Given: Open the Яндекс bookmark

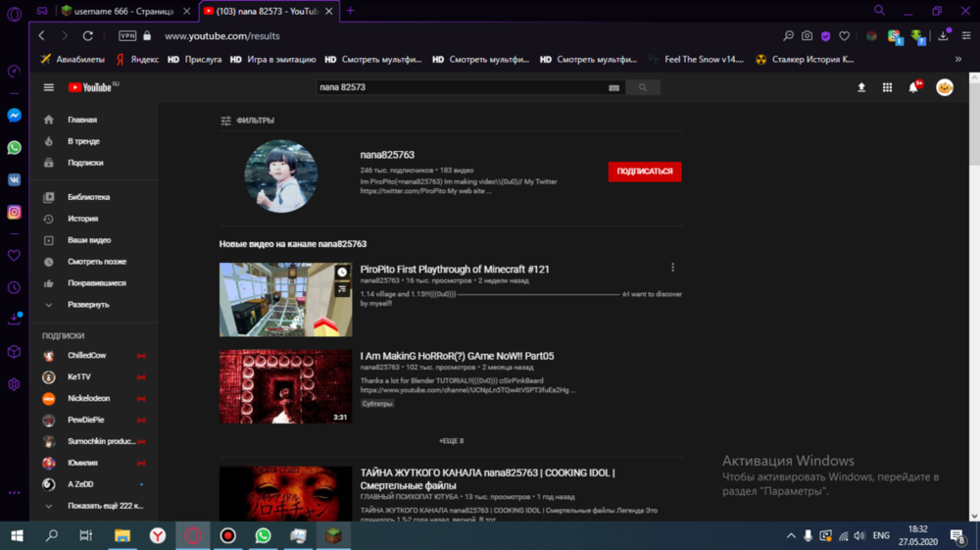Looking at the screenshot, I should pos(137,60).
